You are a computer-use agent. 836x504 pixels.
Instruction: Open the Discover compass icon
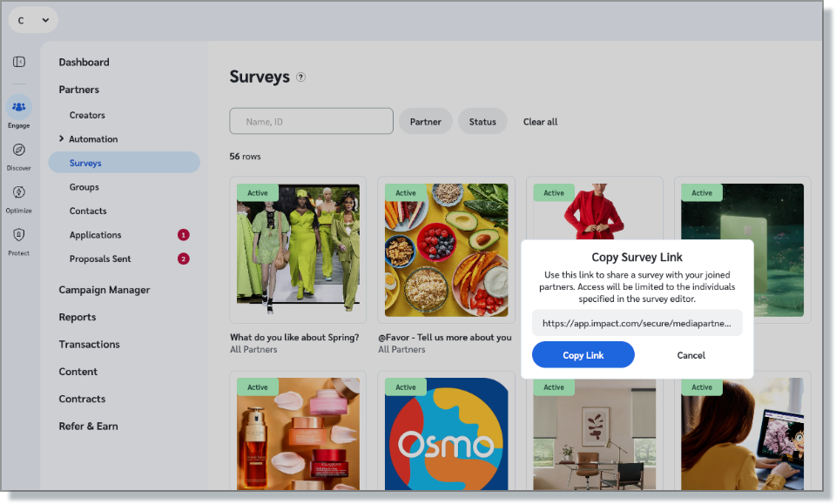(x=18, y=150)
